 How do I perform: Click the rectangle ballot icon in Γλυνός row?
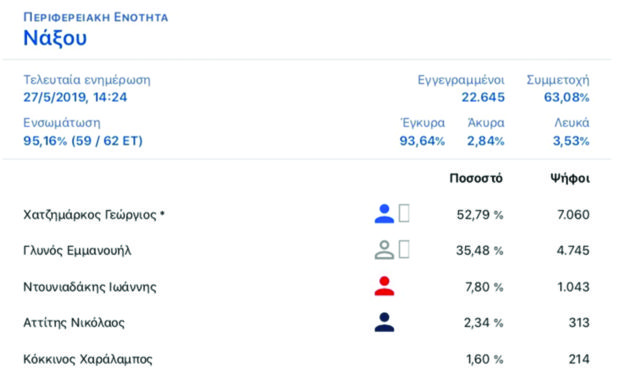coord(404,249)
